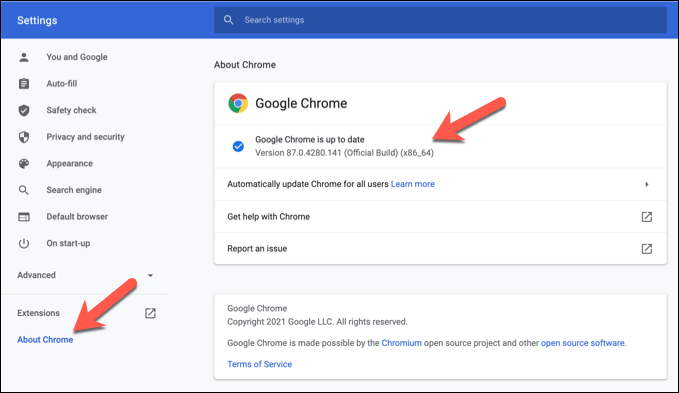Click the About Chrome page heading

[245, 65]
